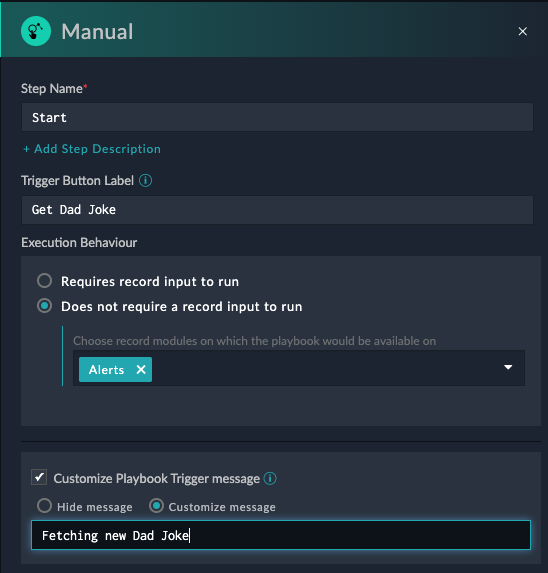
Task: Select Requires record input to run
Action: tap(45, 281)
